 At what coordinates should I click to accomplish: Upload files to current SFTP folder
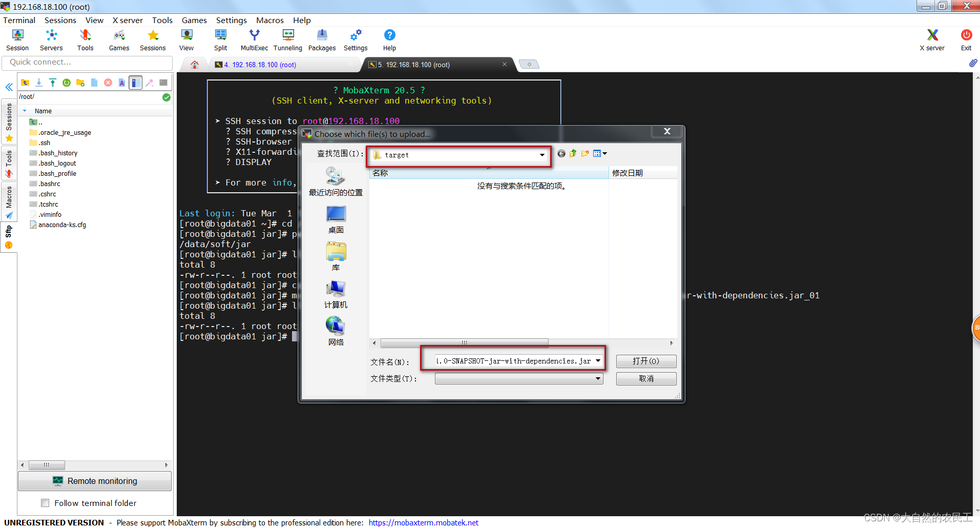(53, 83)
